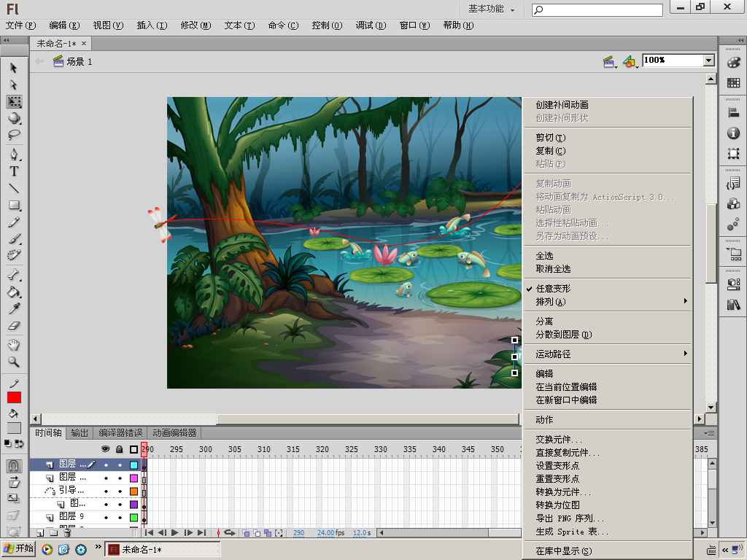Viewport: 747px width, 560px height.
Task: Select the Hand tool
Action: tap(14, 345)
